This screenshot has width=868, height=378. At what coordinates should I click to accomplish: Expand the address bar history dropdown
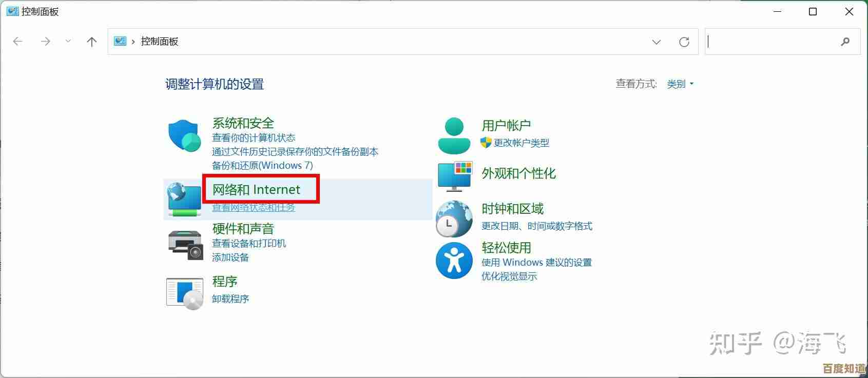point(656,42)
